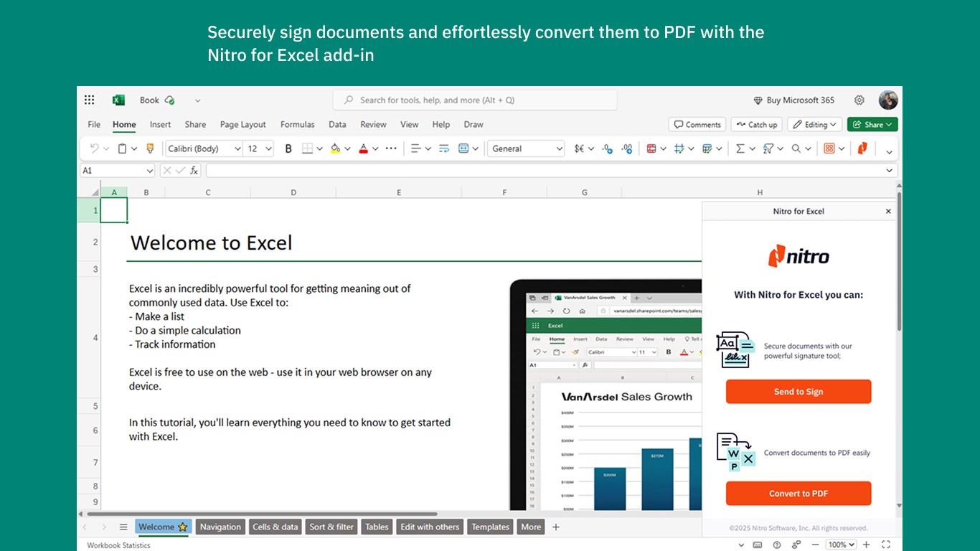This screenshot has width=980, height=551.
Task: Open the Draw tab
Action: (x=473, y=125)
